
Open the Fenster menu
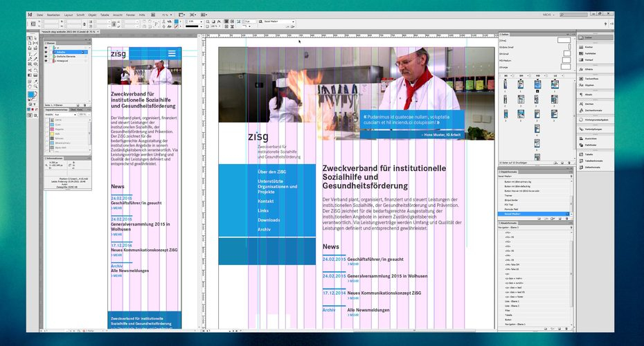coord(131,15)
